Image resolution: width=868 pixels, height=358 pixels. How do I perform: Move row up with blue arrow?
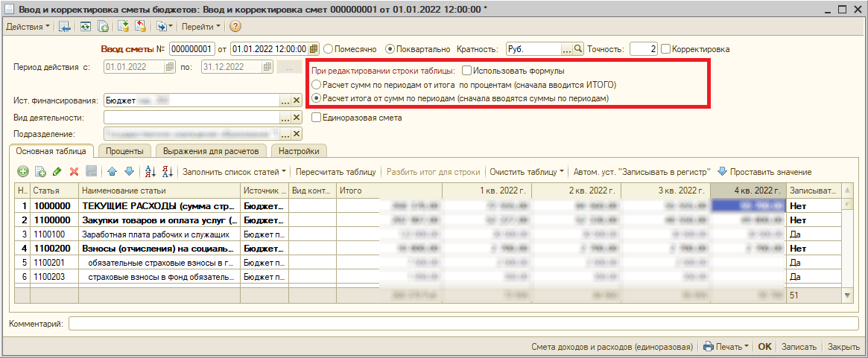(113, 172)
